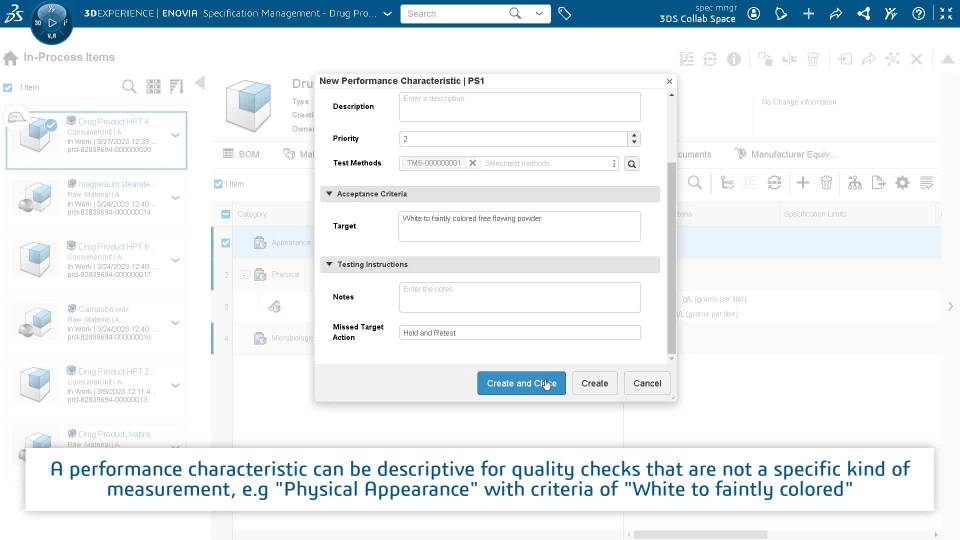Image resolution: width=960 pixels, height=540 pixels.
Task: Click the add plus icon in characteristics toolbar
Action: (x=803, y=182)
